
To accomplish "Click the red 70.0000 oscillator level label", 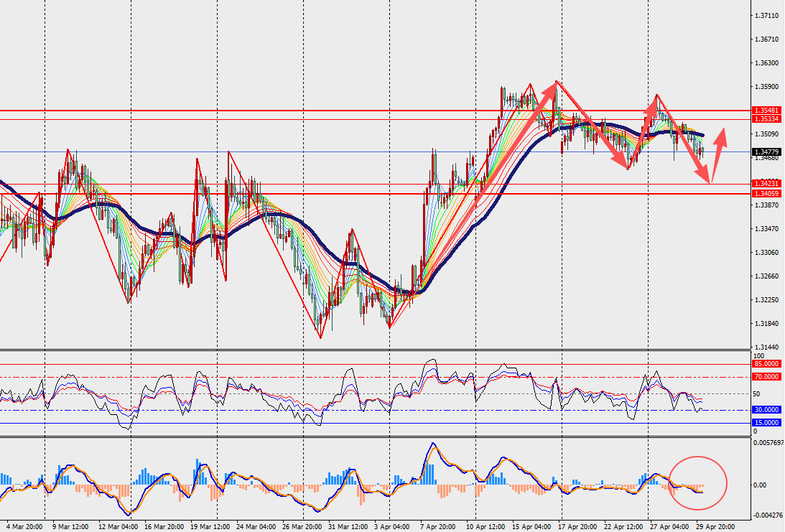I will pyautogui.click(x=766, y=377).
